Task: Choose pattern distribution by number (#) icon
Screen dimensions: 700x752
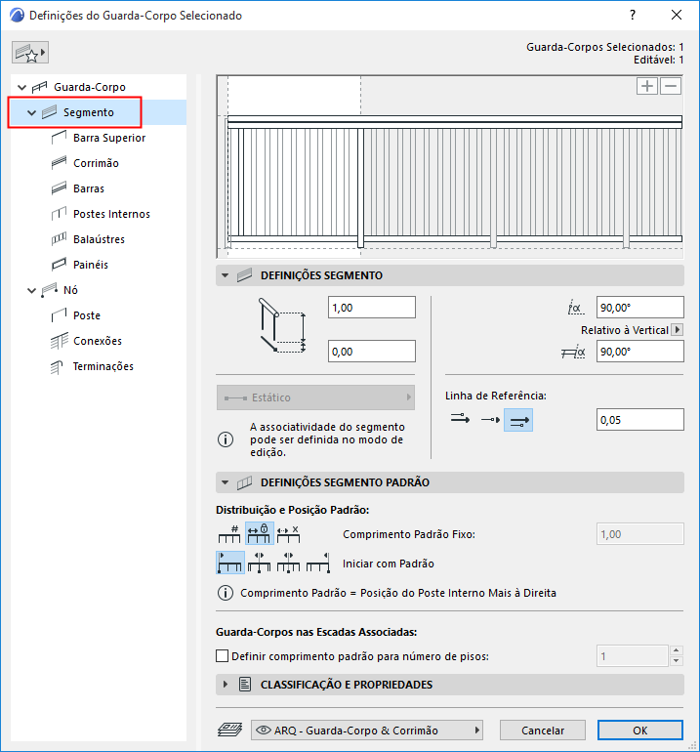Action: pos(229,534)
